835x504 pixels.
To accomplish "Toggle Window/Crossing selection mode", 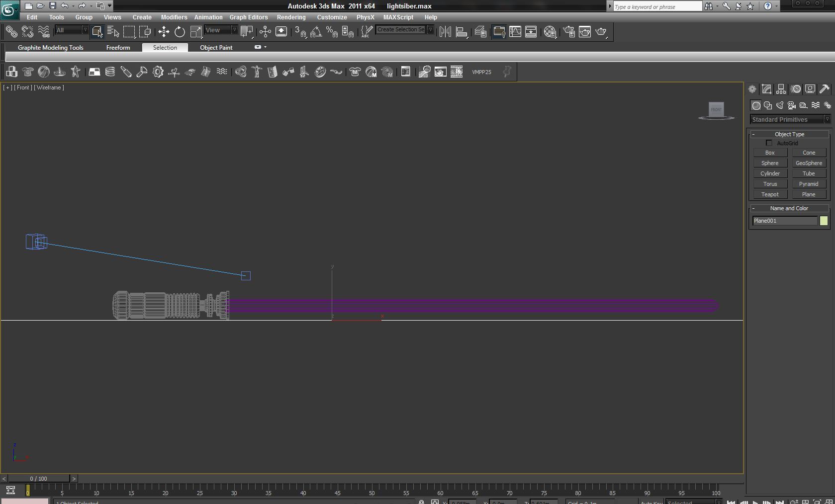I will tap(145, 32).
